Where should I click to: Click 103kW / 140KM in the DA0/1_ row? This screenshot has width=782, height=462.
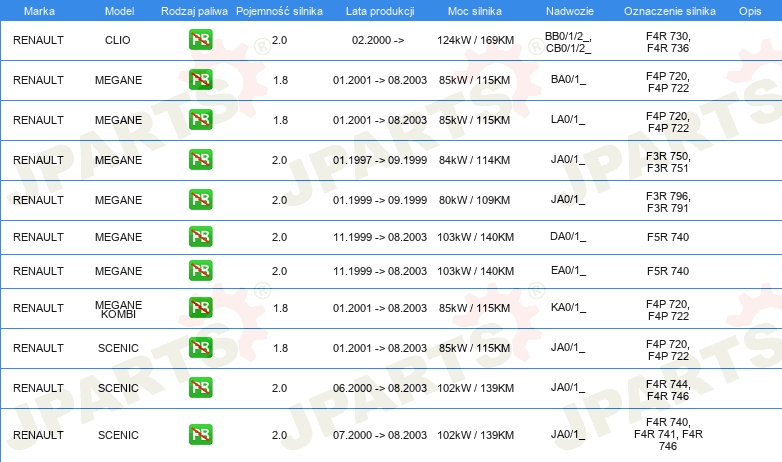(475, 236)
